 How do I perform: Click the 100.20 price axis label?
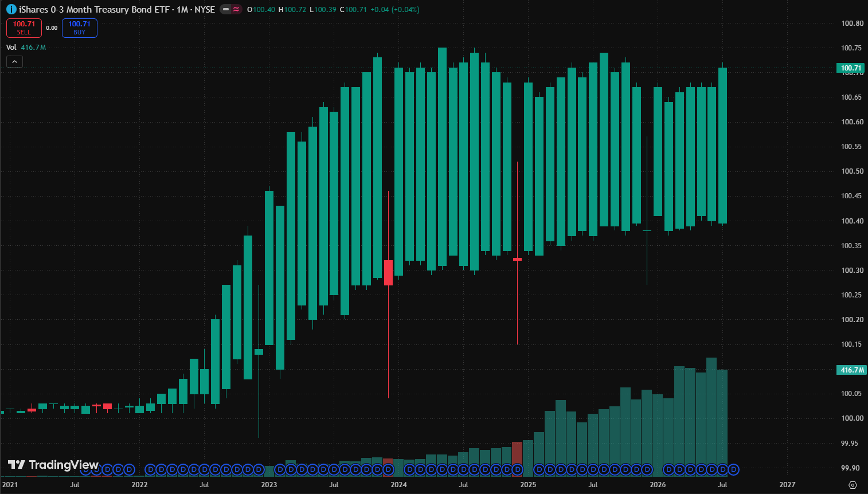(852, 320)
